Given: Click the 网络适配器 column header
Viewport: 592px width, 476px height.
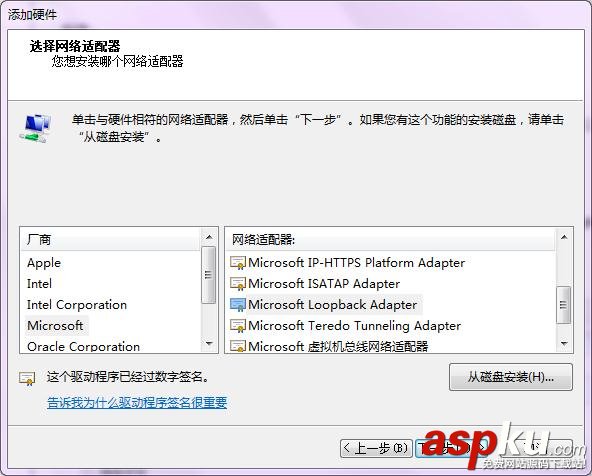Looking at the screenshot, I should 391,240.
